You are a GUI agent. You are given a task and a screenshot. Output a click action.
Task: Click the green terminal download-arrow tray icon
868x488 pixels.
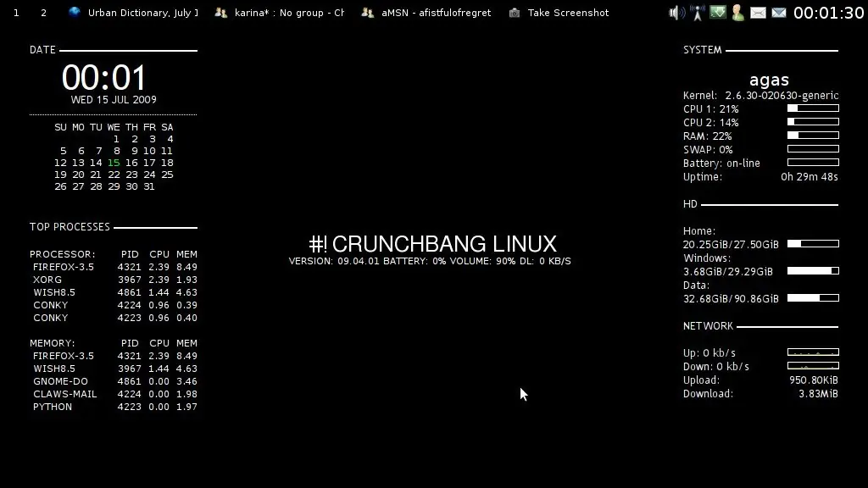tap(718, 12)
